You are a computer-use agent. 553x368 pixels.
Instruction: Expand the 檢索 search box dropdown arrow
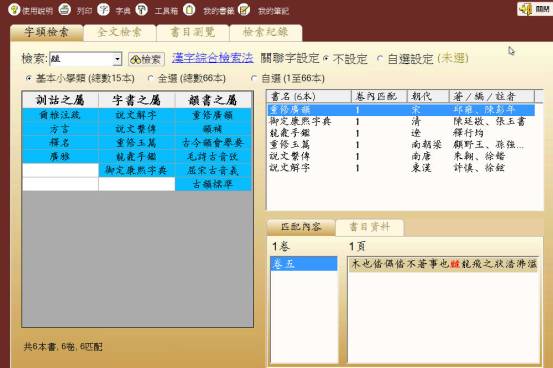tap(117, 59)
